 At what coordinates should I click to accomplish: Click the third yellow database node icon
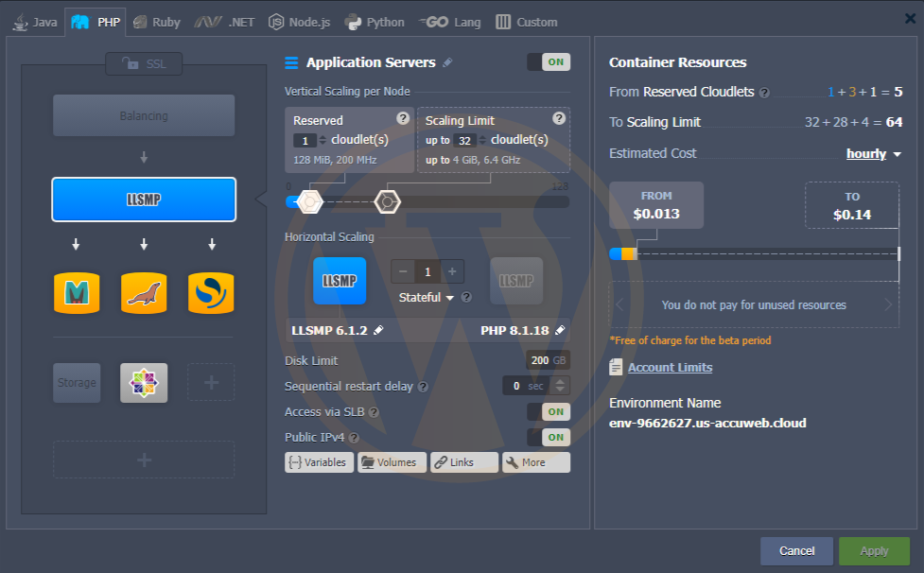(x=211, y=293)
